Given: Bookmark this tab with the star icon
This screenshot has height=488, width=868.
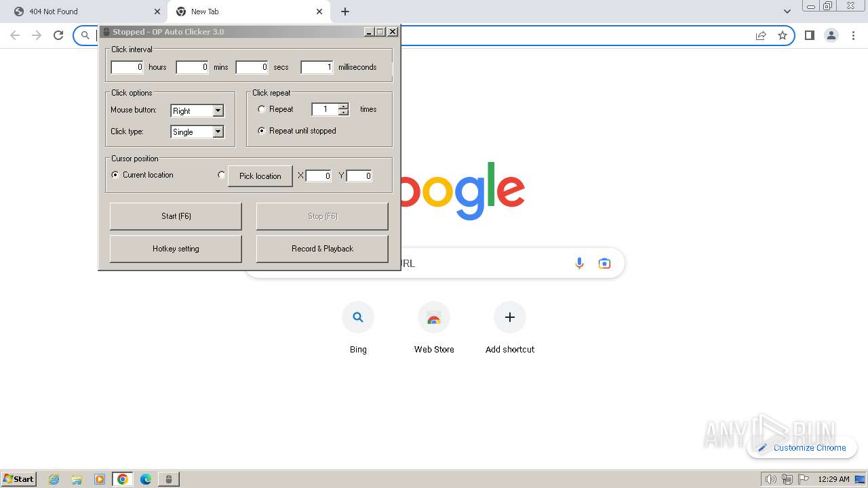Looking at the screenshot, I should (783, 35).
